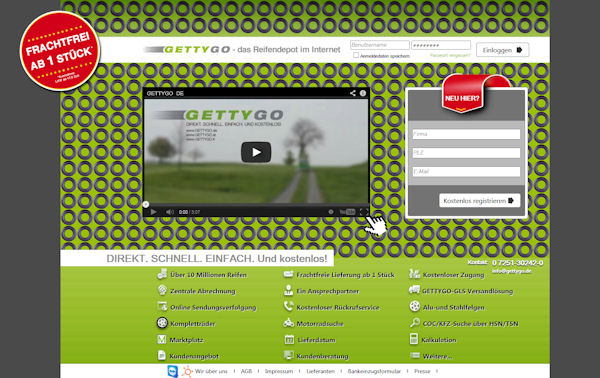
Task: Open video settings gear icon
Action: [x=331, y=212]
